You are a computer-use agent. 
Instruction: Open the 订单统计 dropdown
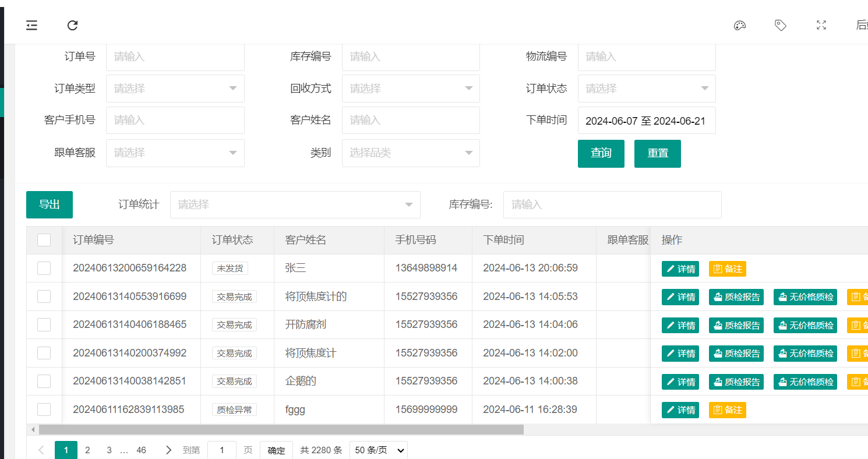295,204
